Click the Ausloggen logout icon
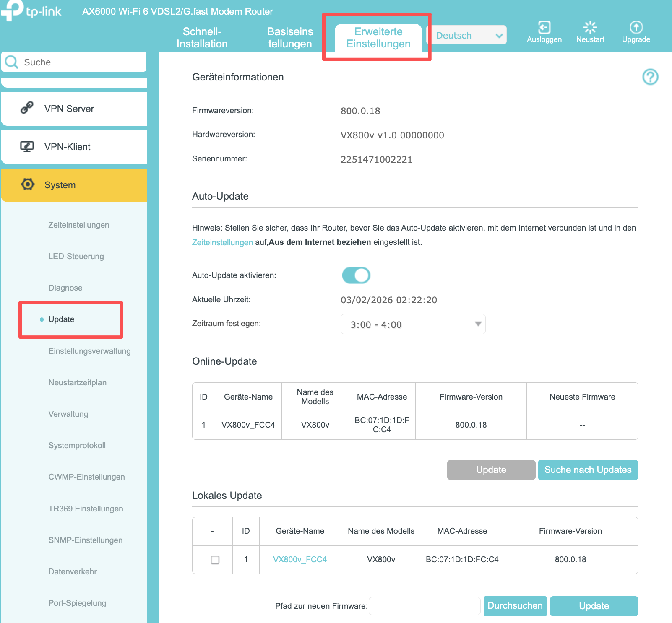Image resolution: width=672 pixels, height=623 pixels. [544, 27]
